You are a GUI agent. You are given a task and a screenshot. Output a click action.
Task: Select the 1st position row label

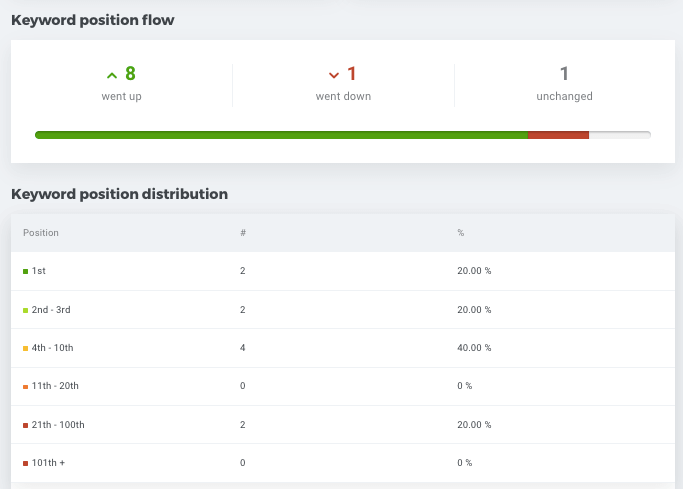[38, 271]
